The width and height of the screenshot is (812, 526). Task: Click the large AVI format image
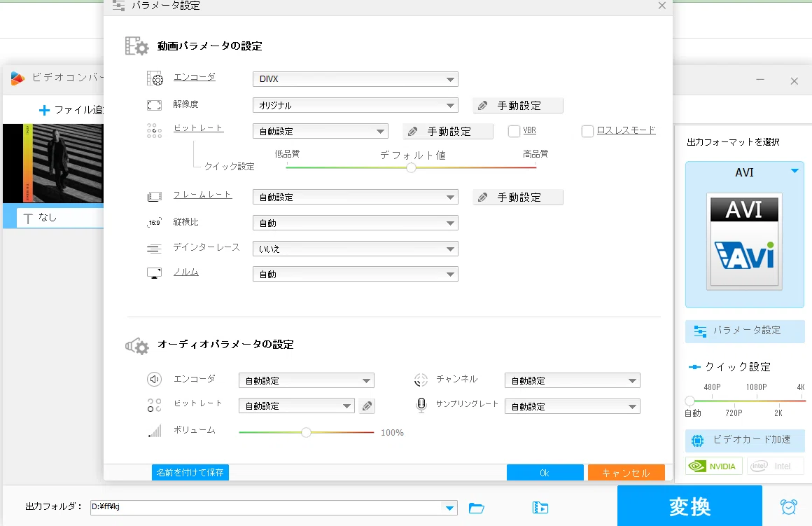coord(744,241)
